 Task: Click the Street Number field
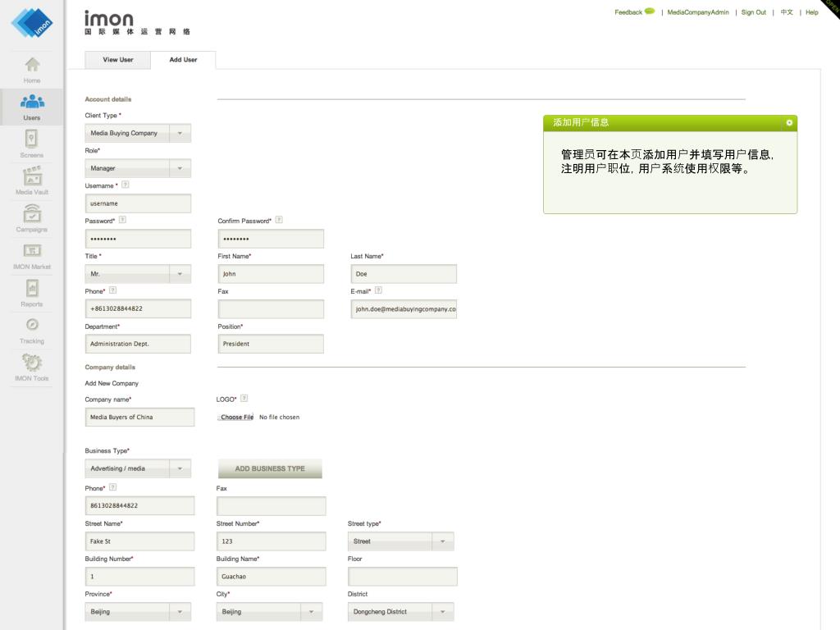[271, 541]
